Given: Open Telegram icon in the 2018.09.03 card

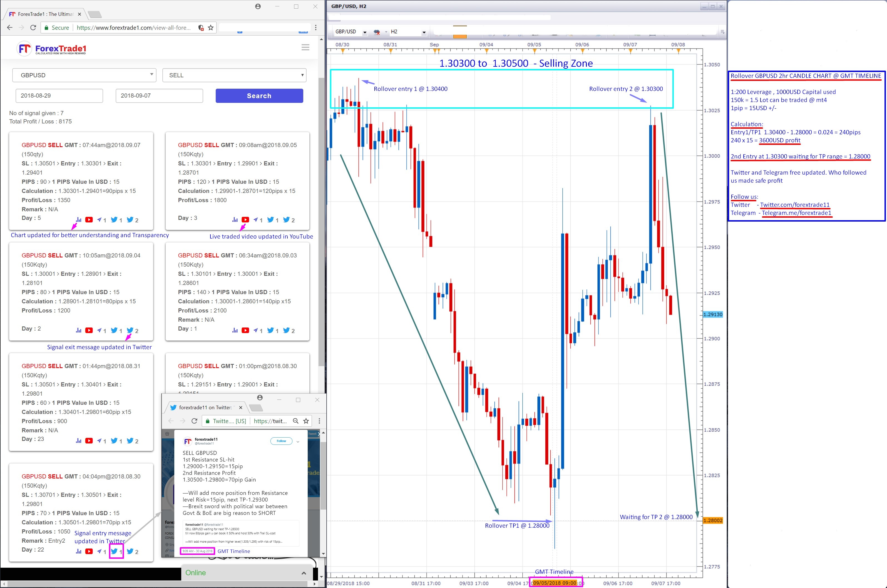Looking at the screenshot, I should [x=256, y=330].
